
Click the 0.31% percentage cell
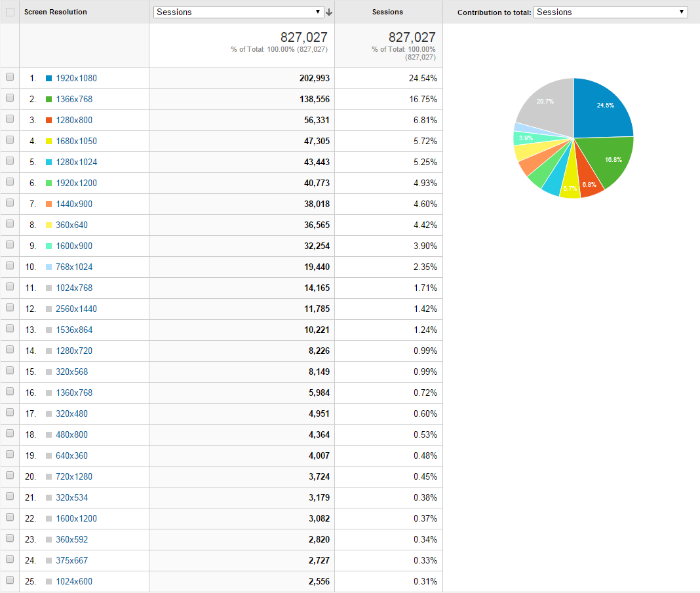(425, 582)
